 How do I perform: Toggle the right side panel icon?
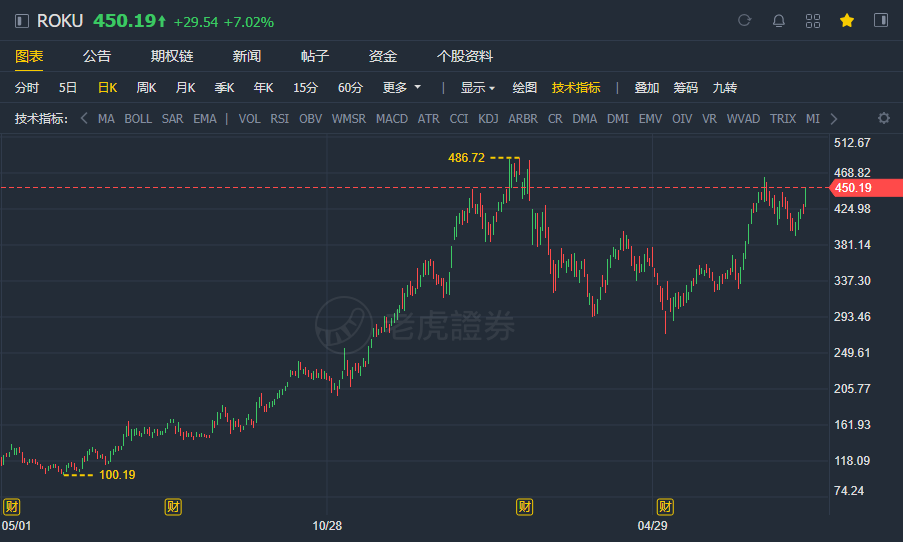click(881, 21)
